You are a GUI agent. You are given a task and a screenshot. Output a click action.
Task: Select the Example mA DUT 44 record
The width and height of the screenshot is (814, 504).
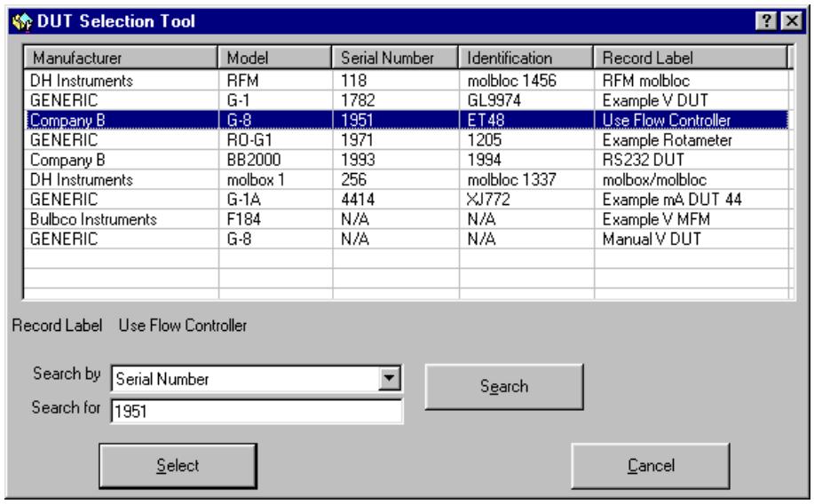point(692,200)
